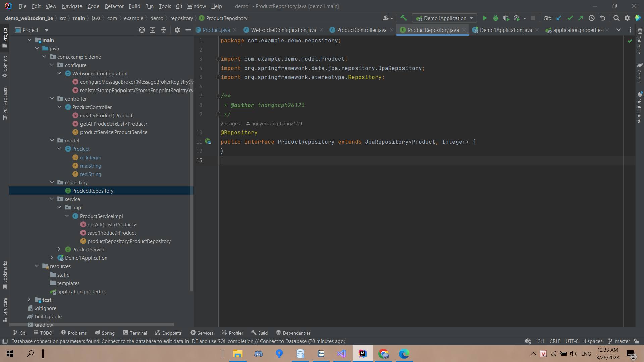Open Windows Start menu
644x362 pixels.
[x=10, y=354]
